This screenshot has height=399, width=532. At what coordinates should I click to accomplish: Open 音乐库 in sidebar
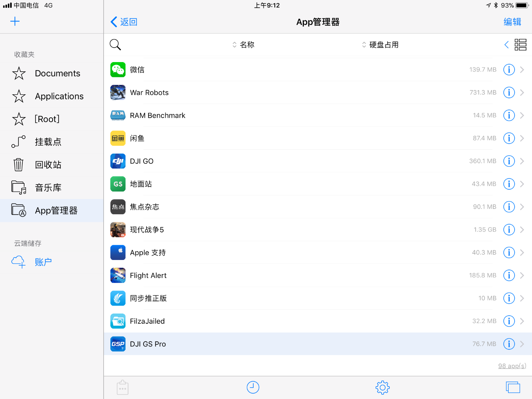(x=52, y=188)
